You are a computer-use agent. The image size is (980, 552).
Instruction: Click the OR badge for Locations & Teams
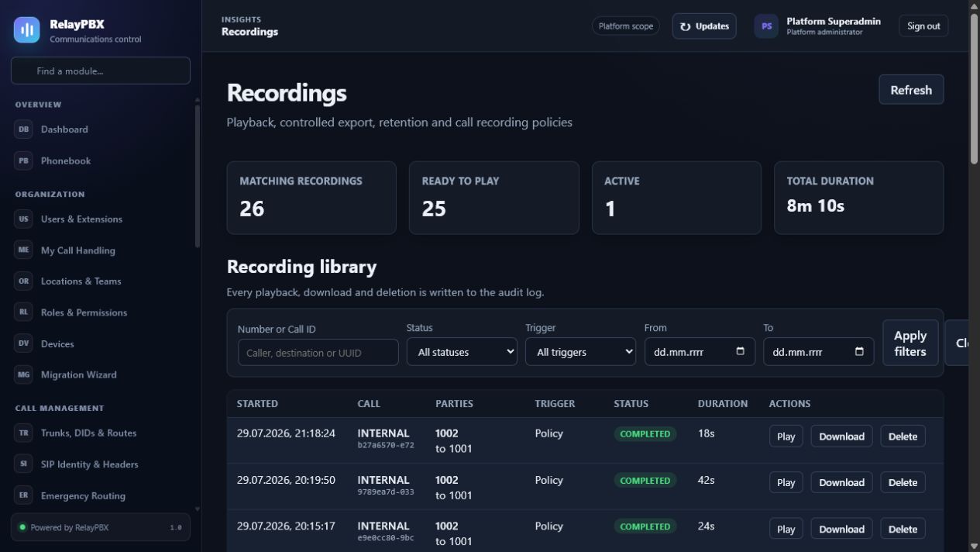pyautogui.click(x=23, y=281)
